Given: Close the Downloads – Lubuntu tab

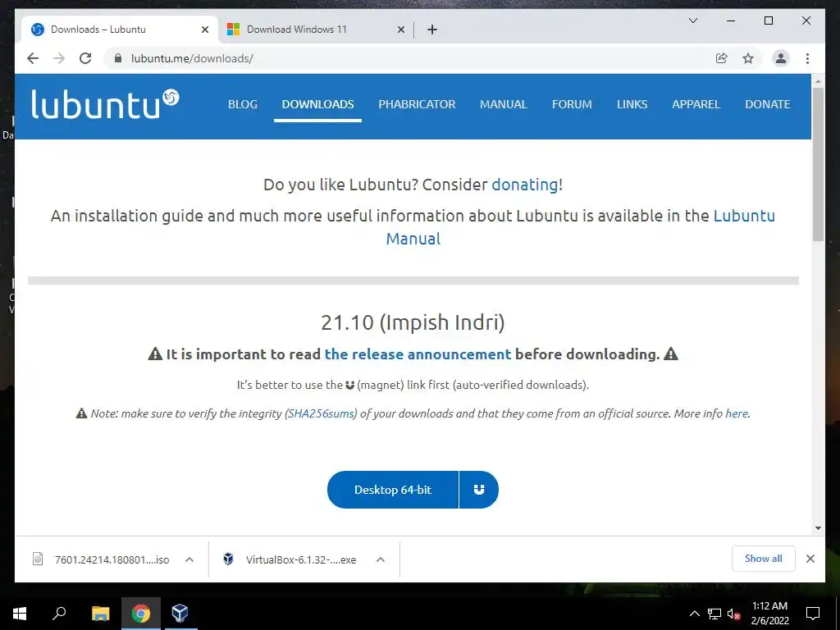Looking at the screenshot, I should coord(204,30).
